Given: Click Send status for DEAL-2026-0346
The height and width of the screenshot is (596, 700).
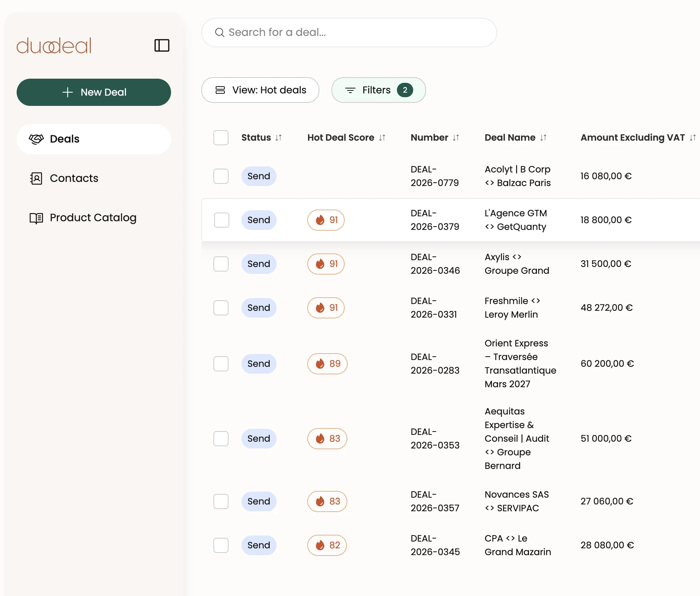Looking at the screenshot, I should click(x=259, y=264).
